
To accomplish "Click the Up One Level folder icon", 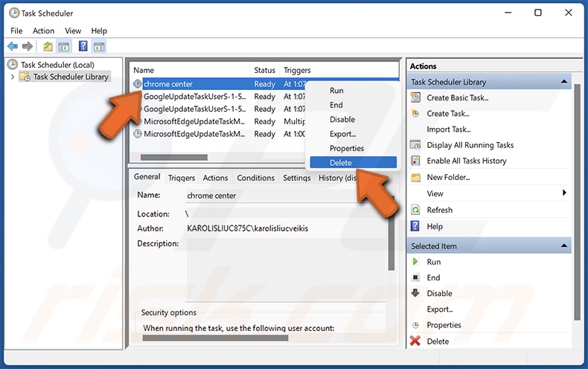I will (48, 47).
